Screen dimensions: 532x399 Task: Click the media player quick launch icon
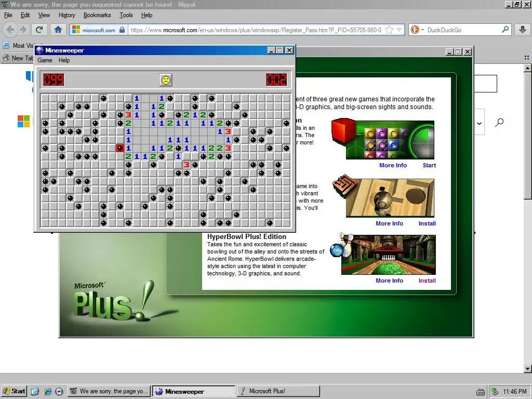[59, 391]
